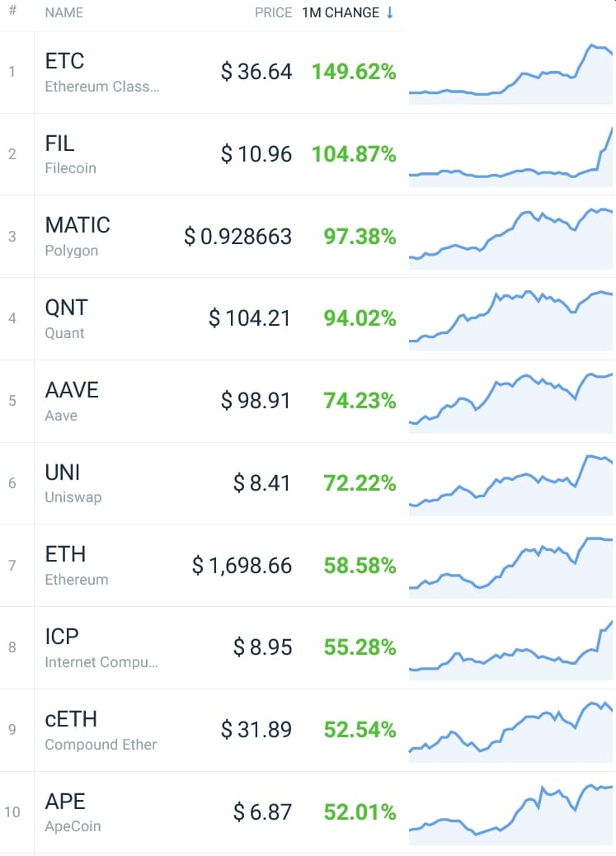The width and height of the screenshot is (616, 856).
Task: Select MATIC Polygon in the list
Action: (x=308, y=237)
